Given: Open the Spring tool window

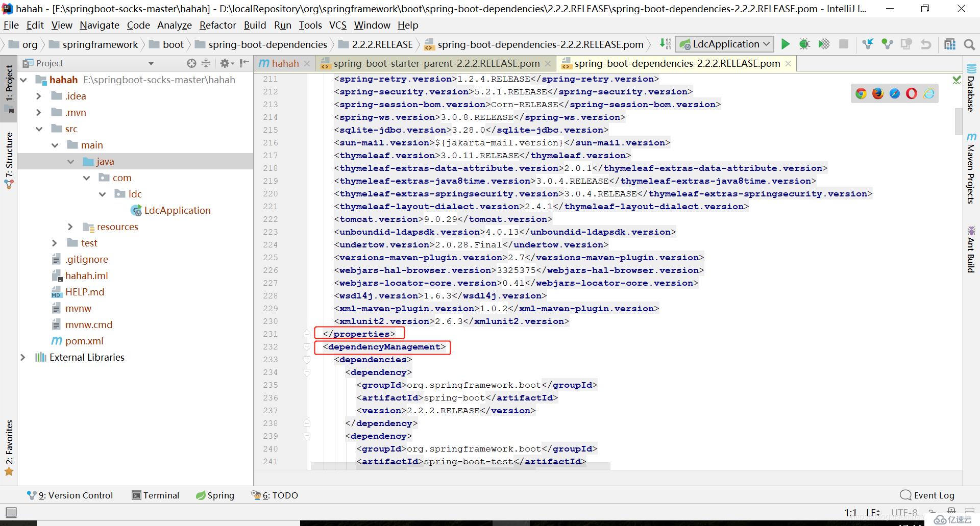Looking at the screenshot, I should click(215, 495).
